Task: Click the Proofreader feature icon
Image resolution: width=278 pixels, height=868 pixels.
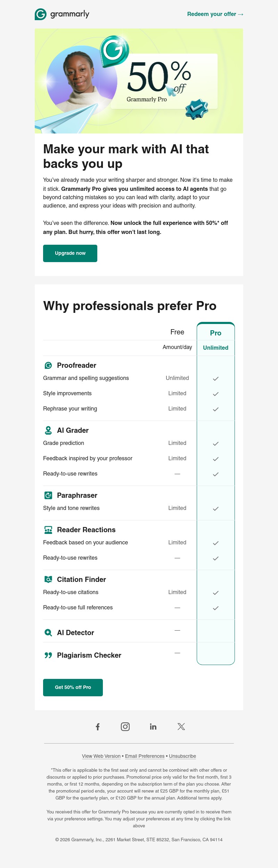Action: pos(48,365)
